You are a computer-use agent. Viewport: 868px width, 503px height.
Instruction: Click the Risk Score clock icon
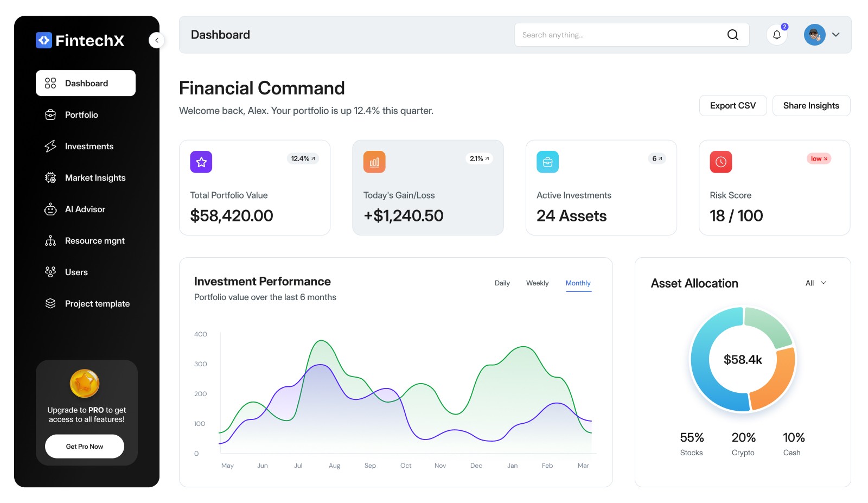pyautogui.click(x=720, y=161)
